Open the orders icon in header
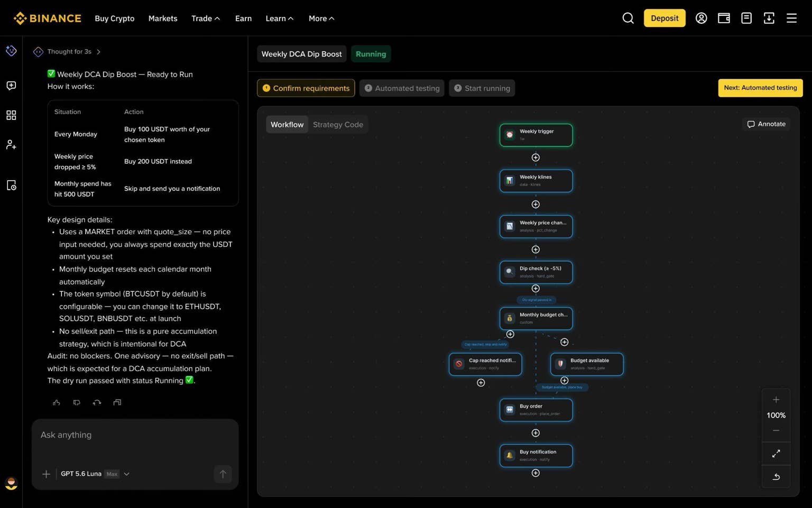Viewport: 812px width, 508px height. [746, 19]
